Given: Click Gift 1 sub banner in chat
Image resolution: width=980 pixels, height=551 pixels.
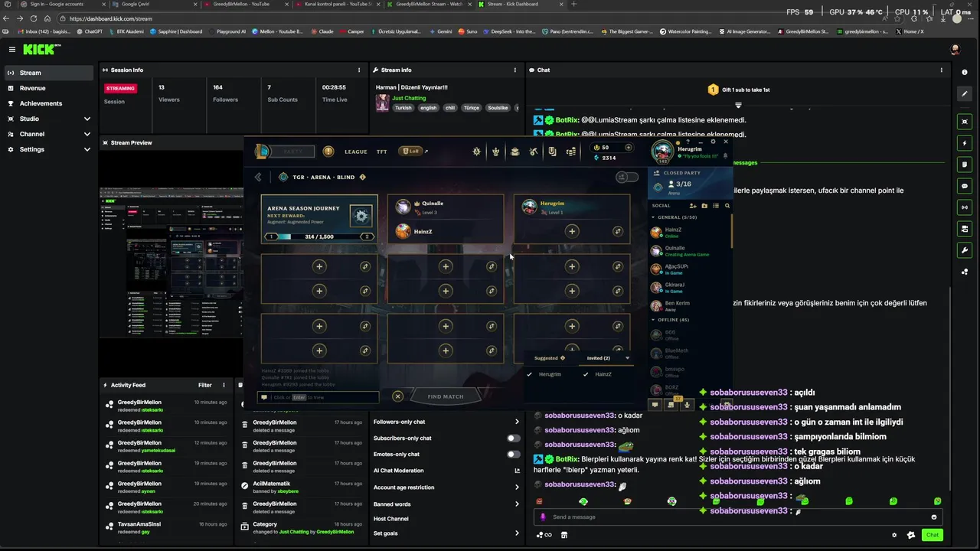Looking at the screenshot, I should [738, 90].
